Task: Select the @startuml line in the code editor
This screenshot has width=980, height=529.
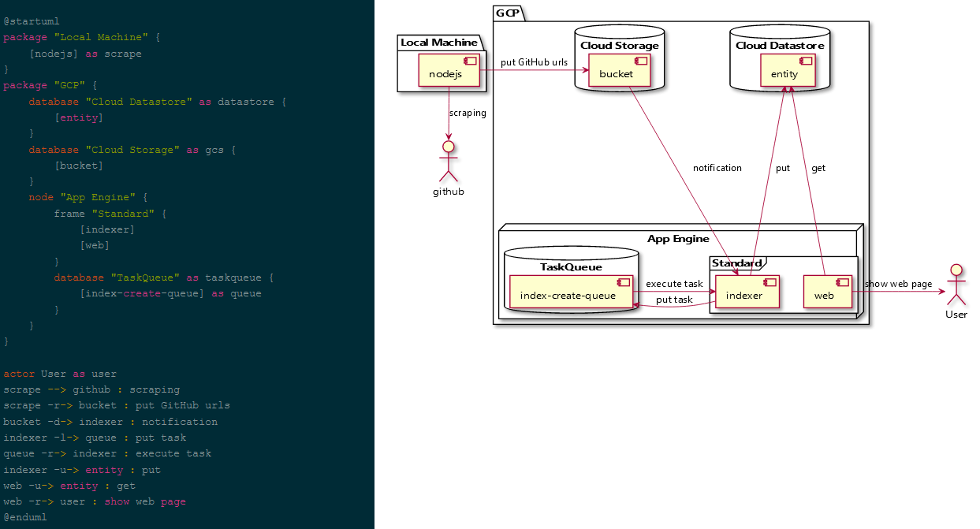Action: click(30, 20)
